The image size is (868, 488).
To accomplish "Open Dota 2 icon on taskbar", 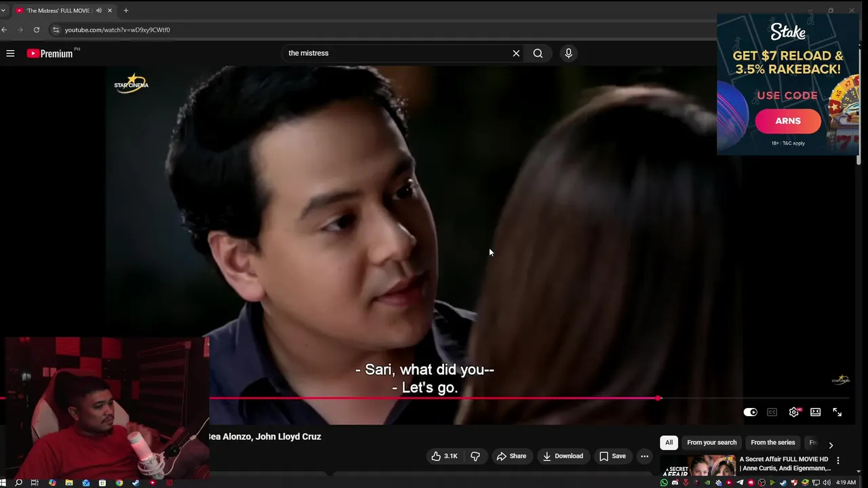I will [x=170, y=483].
